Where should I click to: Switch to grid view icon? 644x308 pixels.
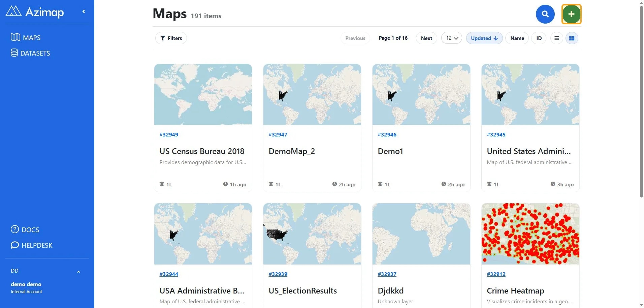pos(572,38)
